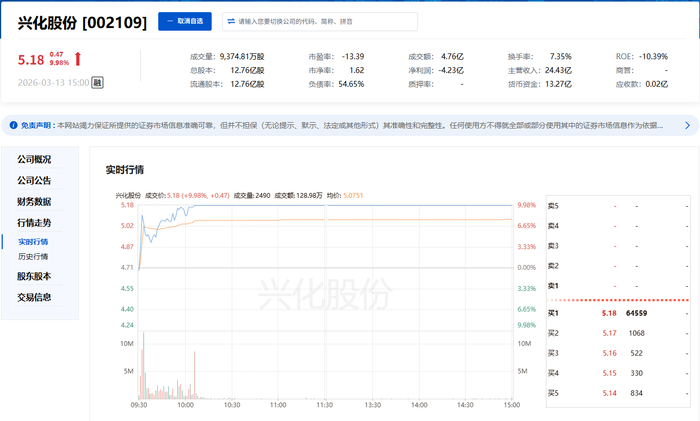Click the 11:30 time label on chart
Image resolution: width=700 pixels, height=421 pixels.
325,405
